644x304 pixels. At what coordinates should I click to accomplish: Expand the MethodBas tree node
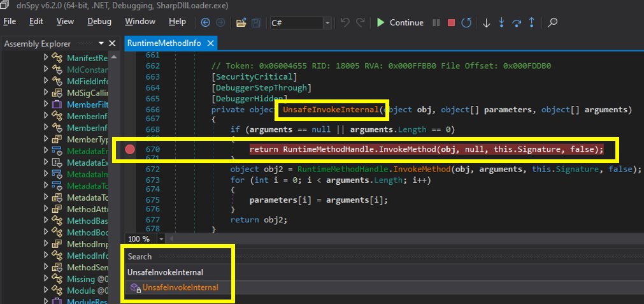pyautogui.click(x=46, y=221)
